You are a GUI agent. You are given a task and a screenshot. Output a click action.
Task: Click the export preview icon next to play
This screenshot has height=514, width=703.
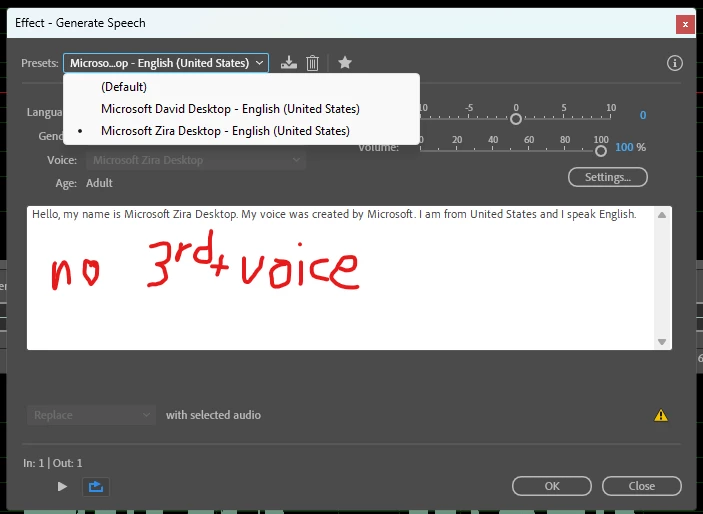pyautogui.click(x=96, y=487)
